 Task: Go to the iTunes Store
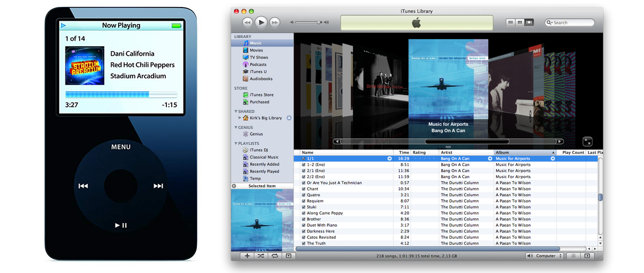pyautogui.click(x=262, y=94)
